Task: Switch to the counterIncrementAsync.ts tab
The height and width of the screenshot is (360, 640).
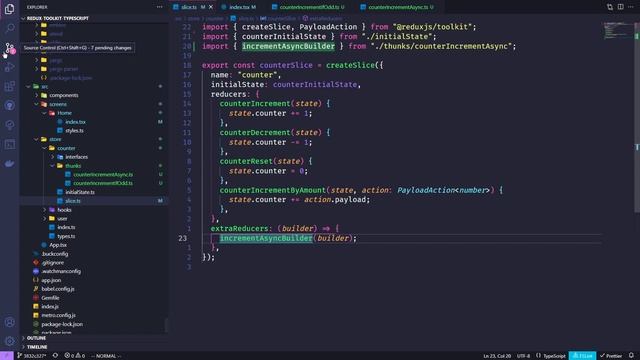Action: point(398,7)
